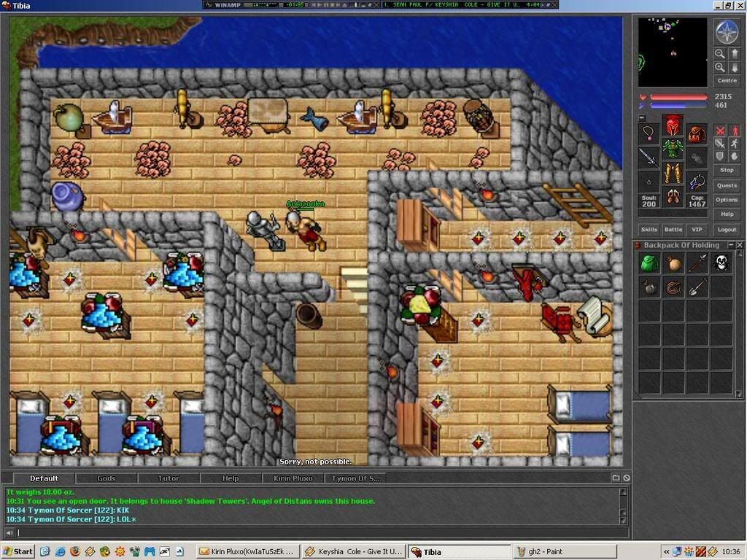Click the chat ignore icon beside channel button
747x560 pixels.
click(627, 478)
